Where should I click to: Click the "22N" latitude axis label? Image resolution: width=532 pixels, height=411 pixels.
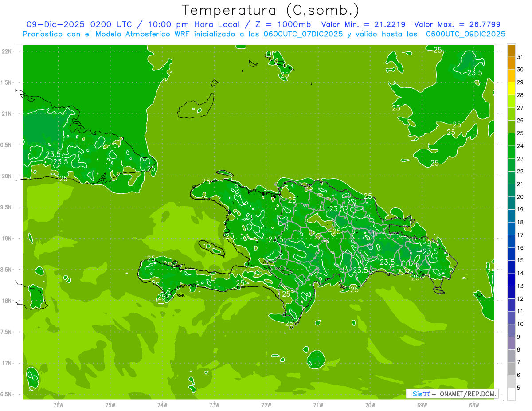point(8,51)
